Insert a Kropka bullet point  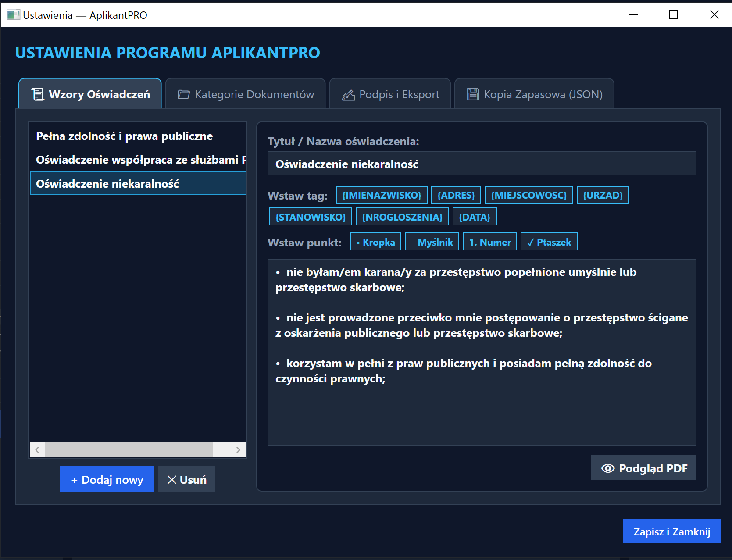[375, 242]
